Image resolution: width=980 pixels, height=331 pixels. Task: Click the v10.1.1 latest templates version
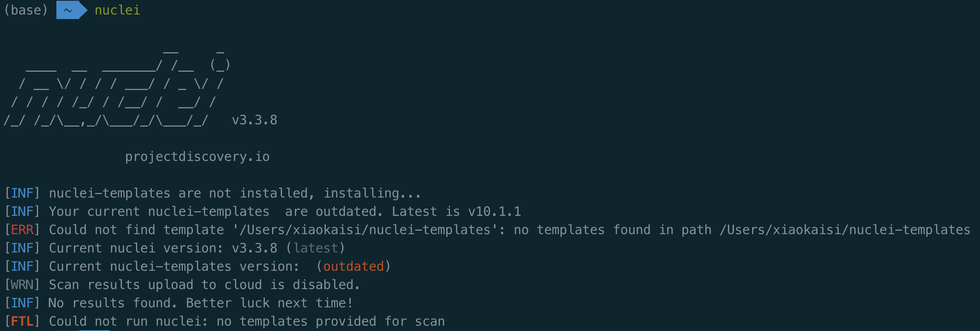click(x=494, y=212)
